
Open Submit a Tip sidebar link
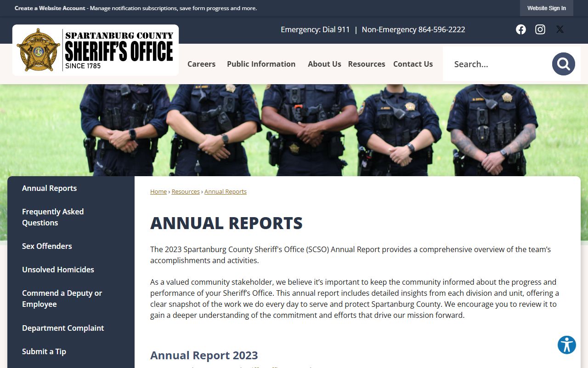click(44, 351)
